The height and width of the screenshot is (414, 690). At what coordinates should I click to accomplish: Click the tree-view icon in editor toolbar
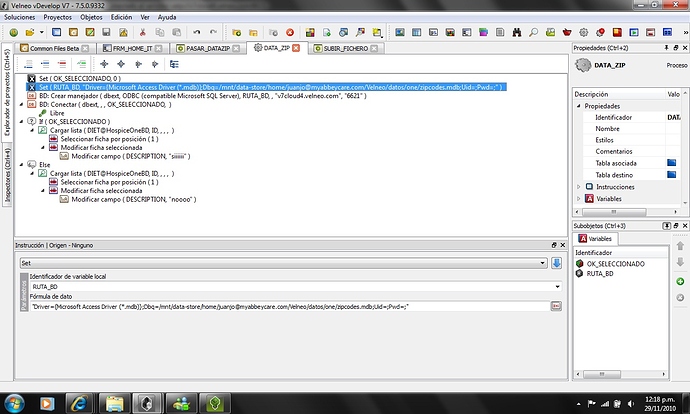point(174,64)
